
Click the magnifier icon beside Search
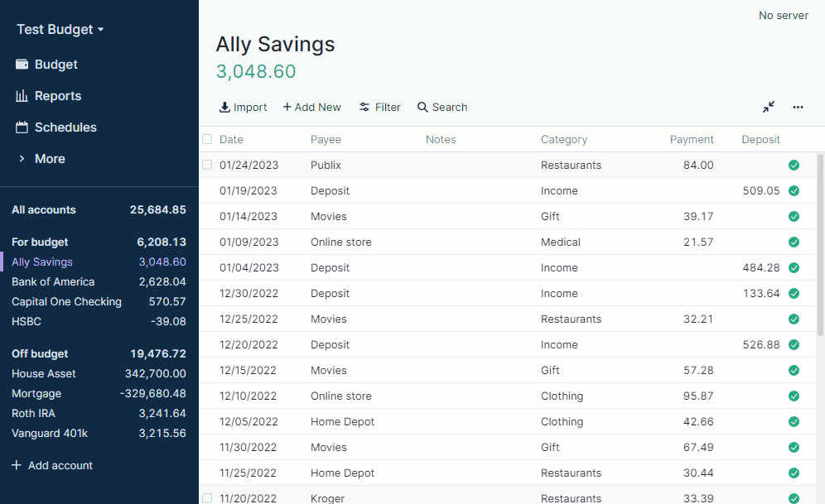(422, 108)
